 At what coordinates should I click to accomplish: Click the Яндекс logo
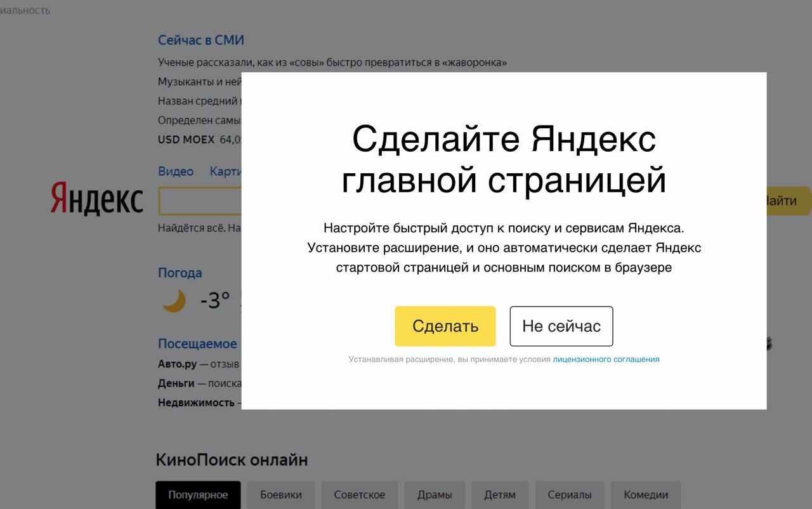point(97,199)
